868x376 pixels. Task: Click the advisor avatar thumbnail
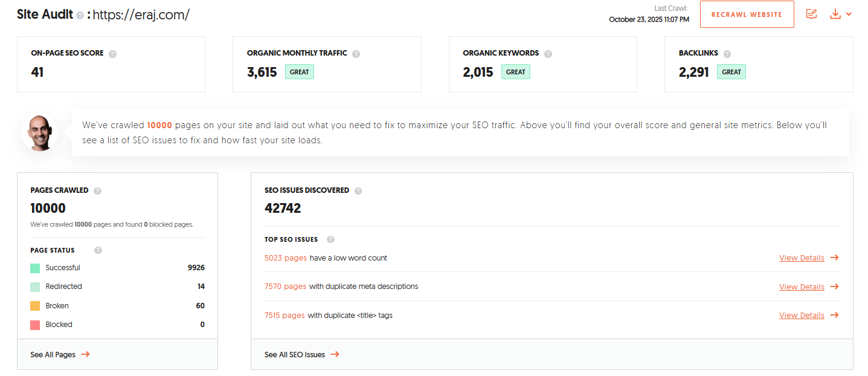40,133
